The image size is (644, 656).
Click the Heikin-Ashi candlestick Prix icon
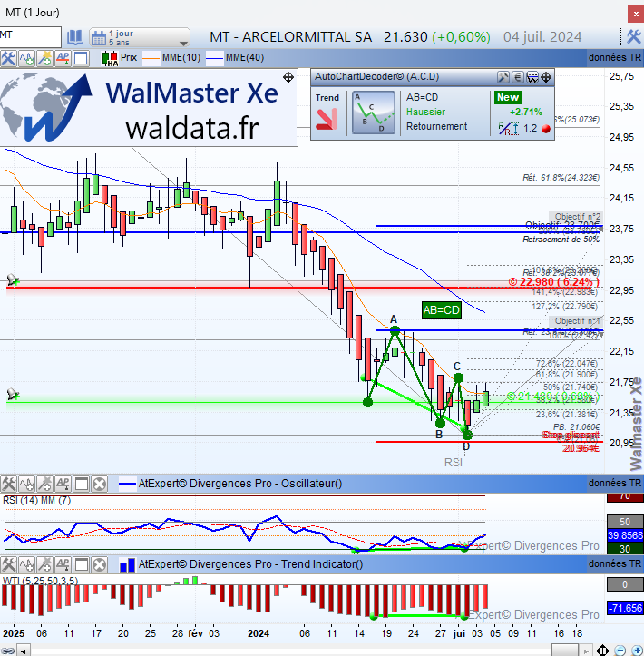[x=110, y=58]
